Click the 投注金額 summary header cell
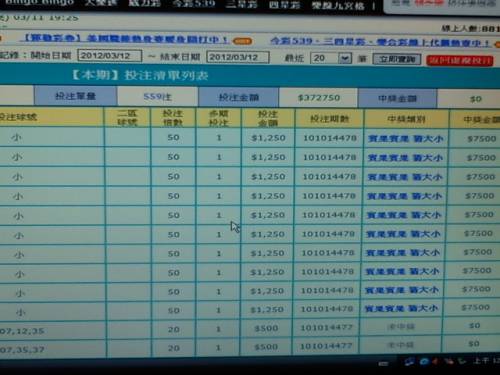 239,97
